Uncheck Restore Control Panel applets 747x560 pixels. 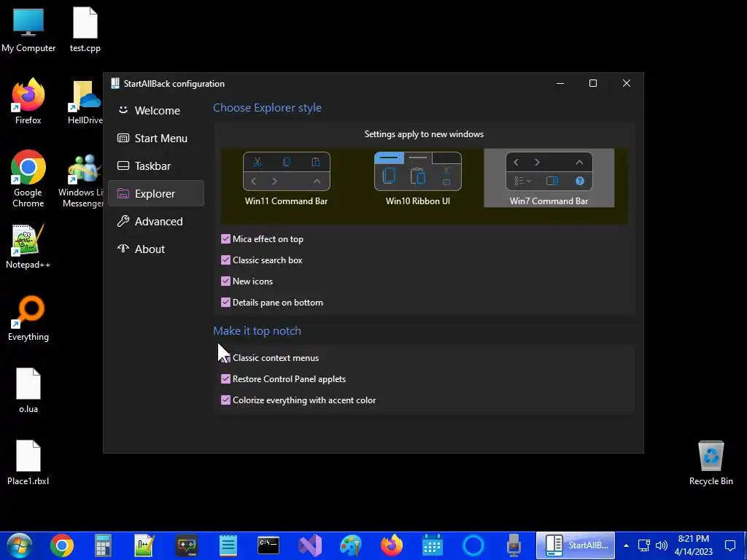226,379
